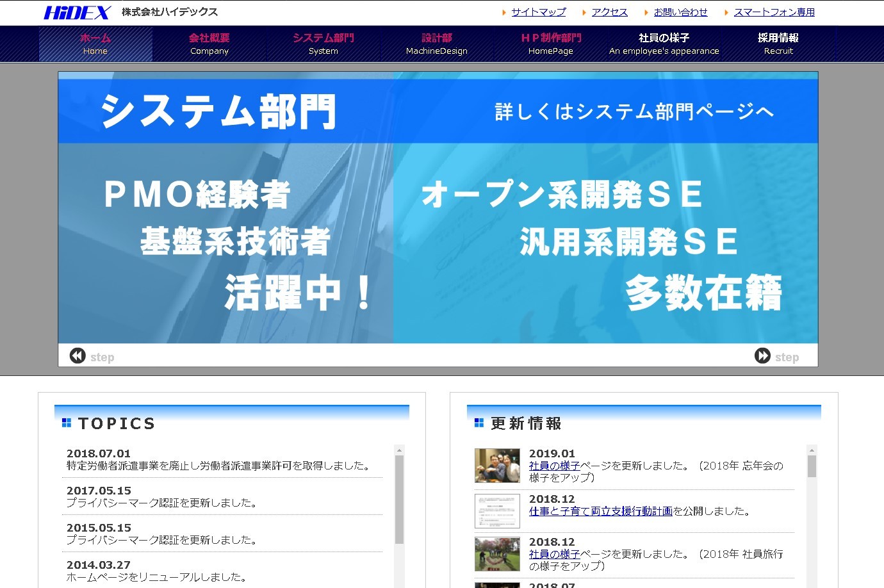The width and height of the screenshot is (884, 588).
Task: Click the HiDEX company logo
Action: [x=78, y=12]
